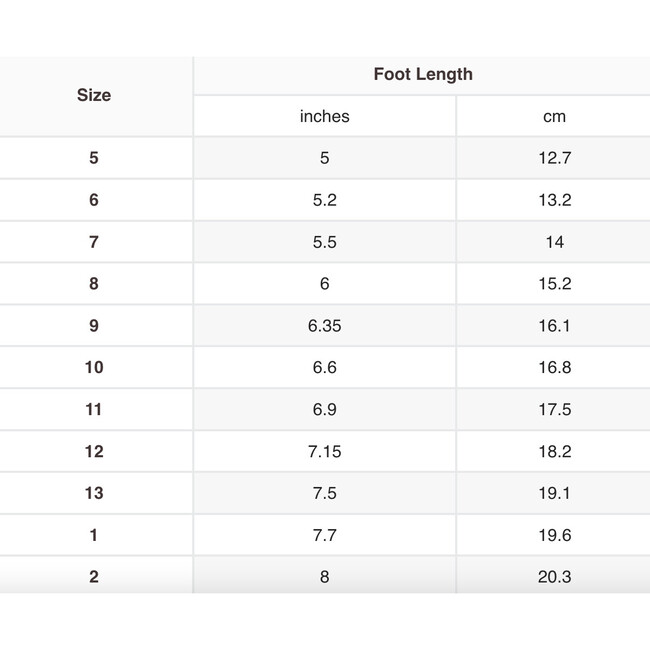The height and width of the screenshot is (650, 650).
Task: Click the 7.15 inches value
Action: click(x=325, y=452)
